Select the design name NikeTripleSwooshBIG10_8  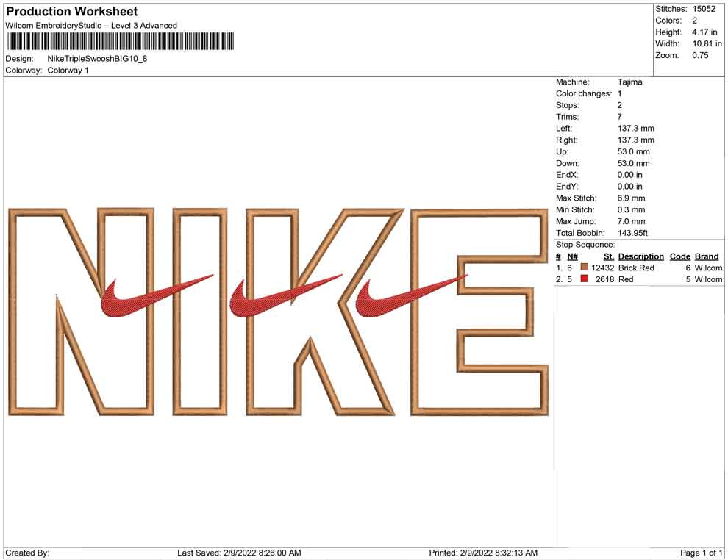pyautogui.click(x=97, y=59)
